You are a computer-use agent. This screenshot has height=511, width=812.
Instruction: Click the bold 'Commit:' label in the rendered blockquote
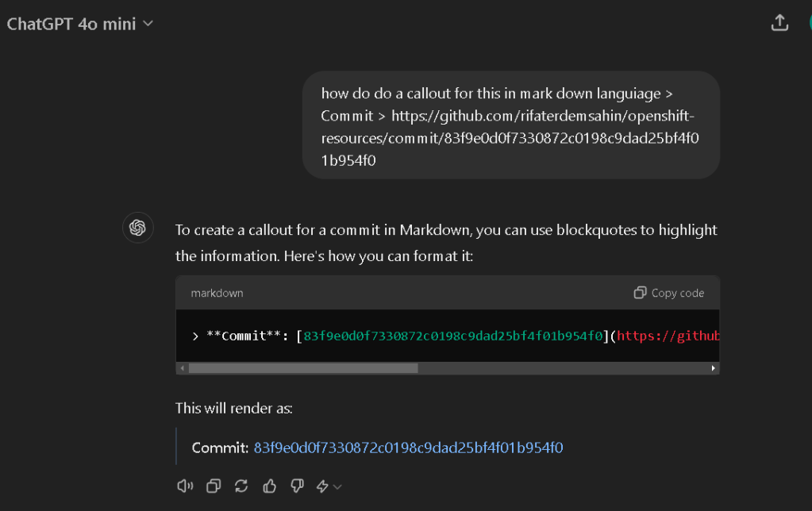click(x=220, y=448)
